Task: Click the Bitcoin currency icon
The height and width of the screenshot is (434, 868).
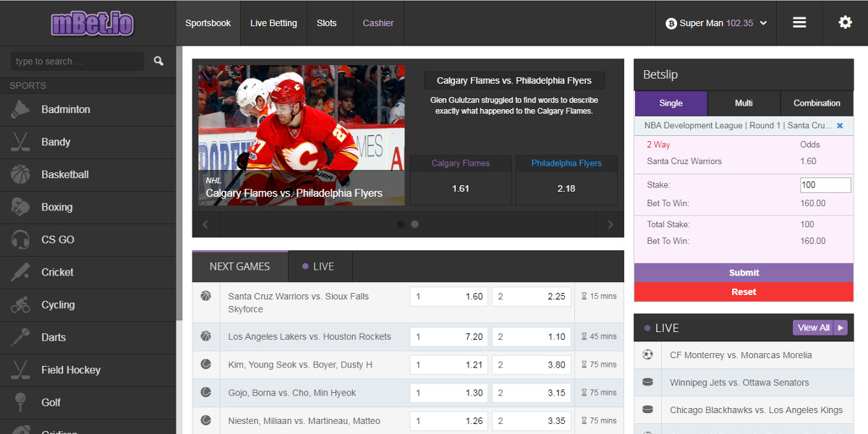Action: click(671, 23)
